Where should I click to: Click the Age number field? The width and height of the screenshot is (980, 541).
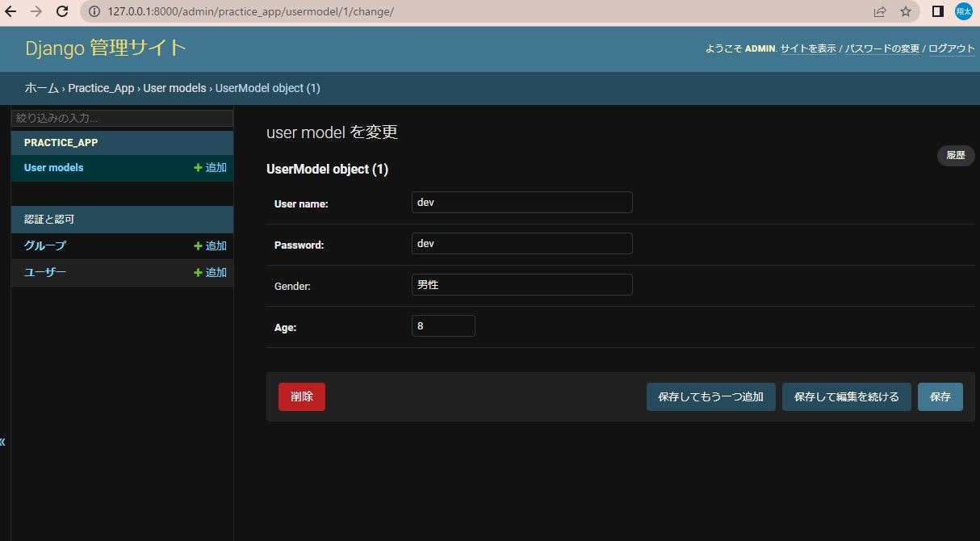pos(443,326)
